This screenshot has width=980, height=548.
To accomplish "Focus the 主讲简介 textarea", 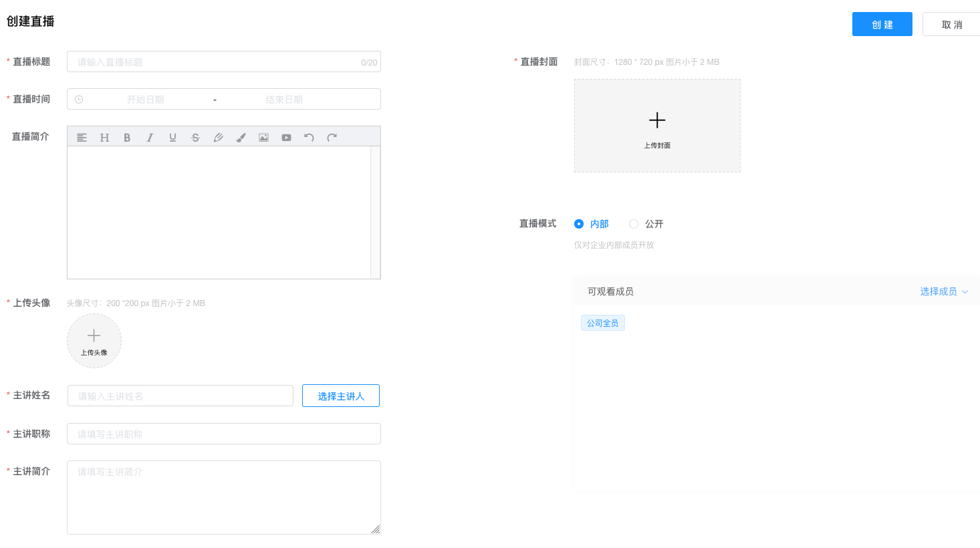I will tap(224, 497).
